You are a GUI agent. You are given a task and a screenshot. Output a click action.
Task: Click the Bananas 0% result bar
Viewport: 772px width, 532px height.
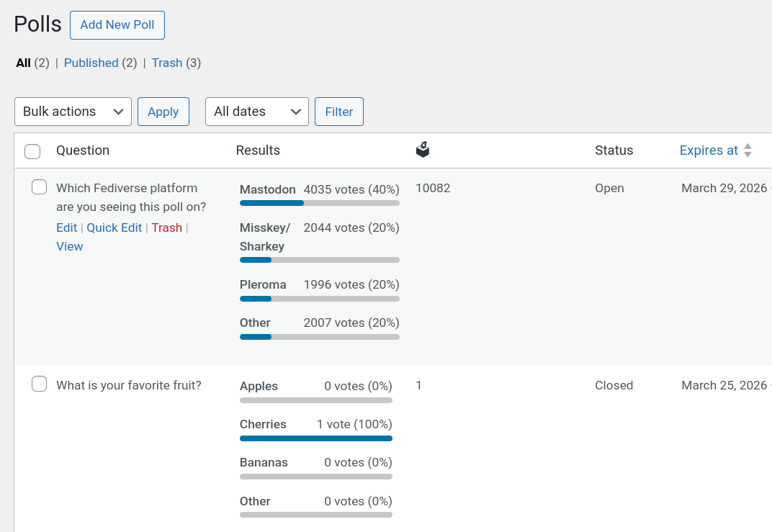coord(316,477)
